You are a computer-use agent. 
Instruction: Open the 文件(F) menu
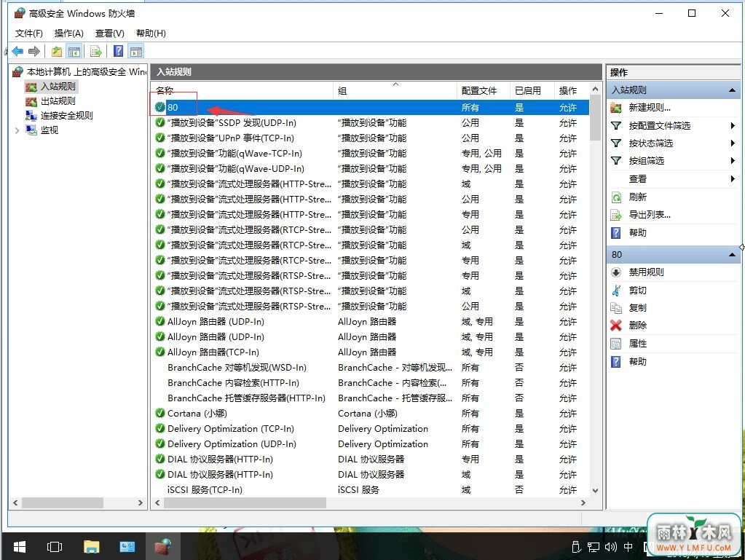[29, 33]
